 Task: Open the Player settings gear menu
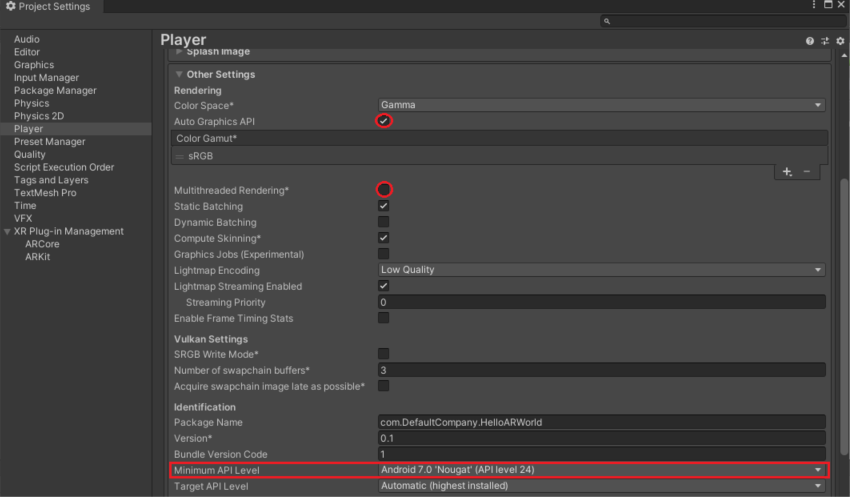(840, 41)
